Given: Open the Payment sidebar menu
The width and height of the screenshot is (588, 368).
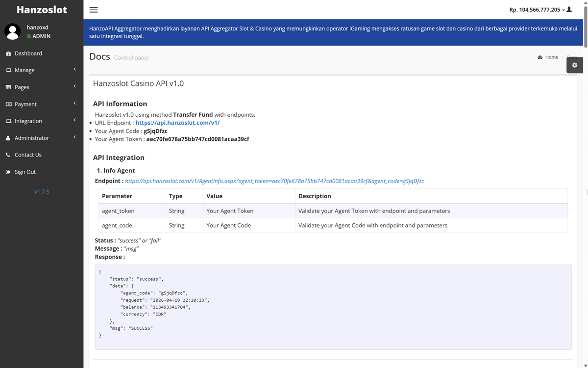Looking at the screenshot, I should [42, 104].
